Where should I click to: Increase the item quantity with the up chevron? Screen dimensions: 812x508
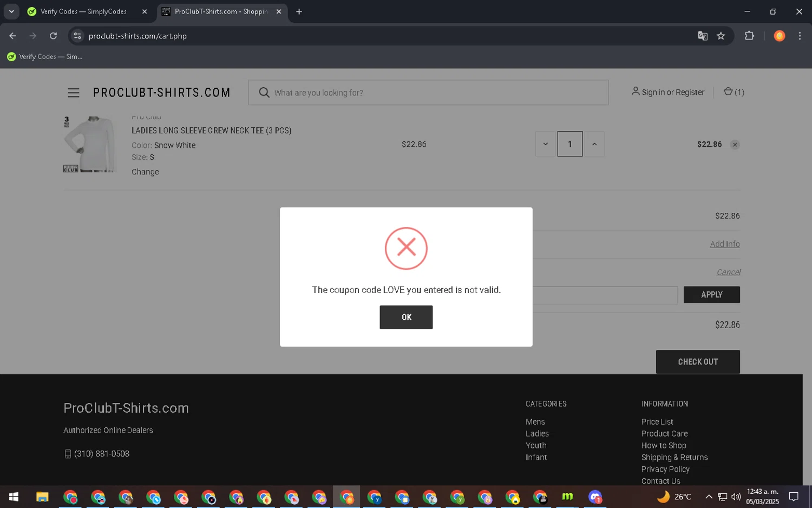point(594,144)
